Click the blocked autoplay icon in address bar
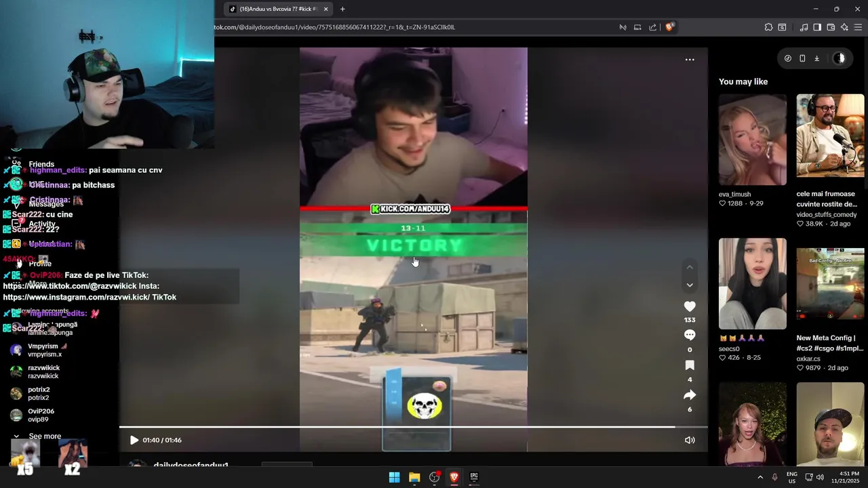This screenshot has width=868, height=488. pos(623,27)
